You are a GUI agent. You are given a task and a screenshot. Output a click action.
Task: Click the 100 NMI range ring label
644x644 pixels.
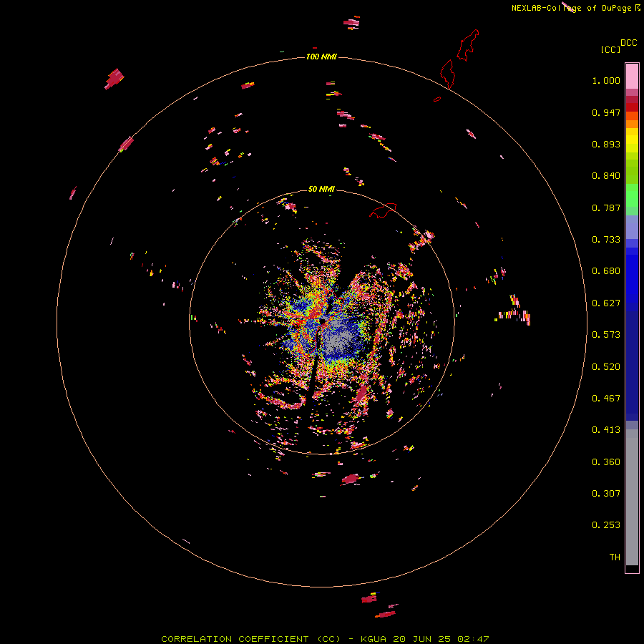coord(321,57)
